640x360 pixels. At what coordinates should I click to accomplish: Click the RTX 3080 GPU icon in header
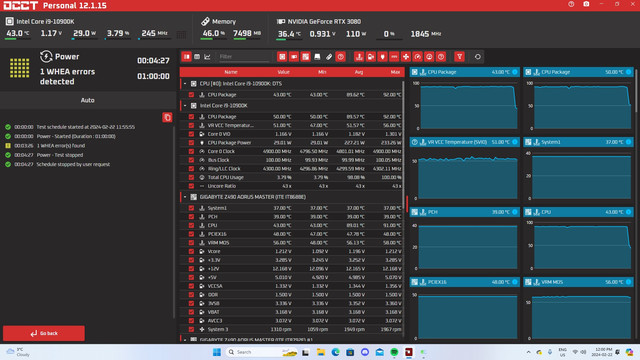click(x=281, y=21)
